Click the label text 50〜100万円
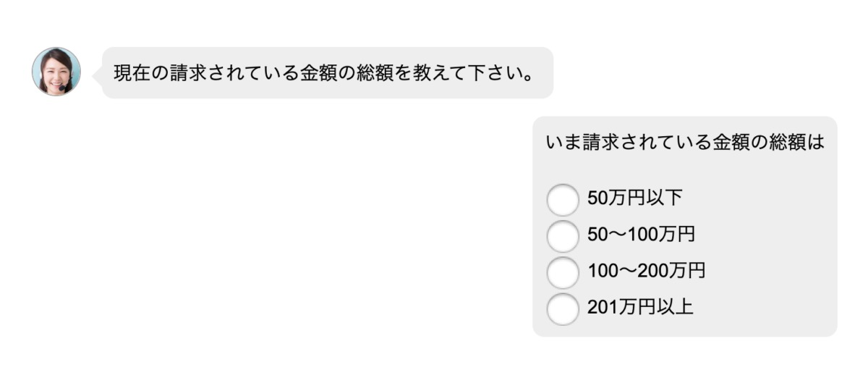 coord(641,235)
